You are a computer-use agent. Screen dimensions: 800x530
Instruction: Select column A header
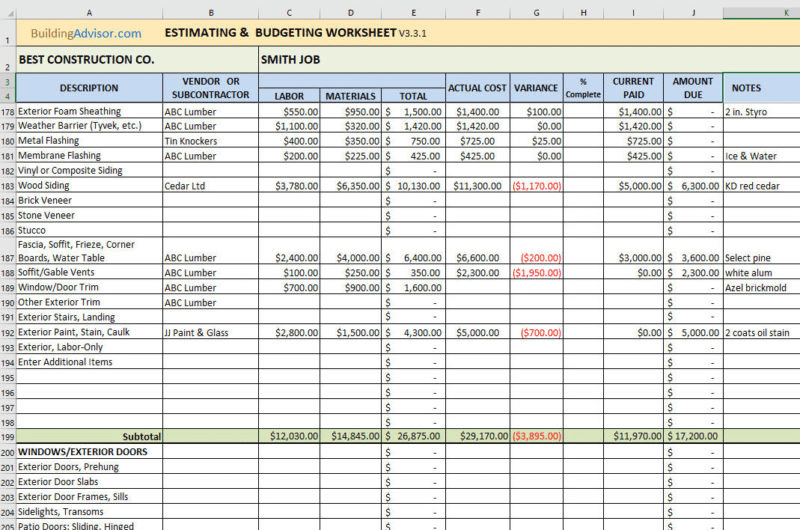[x=89, y=13]
